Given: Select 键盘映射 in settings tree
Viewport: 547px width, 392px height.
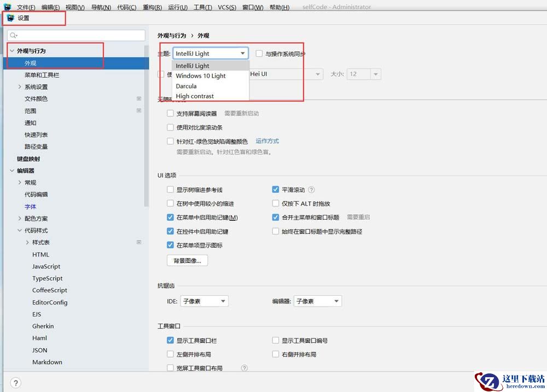Looking at the screenshot, I should tap(28, 159).
